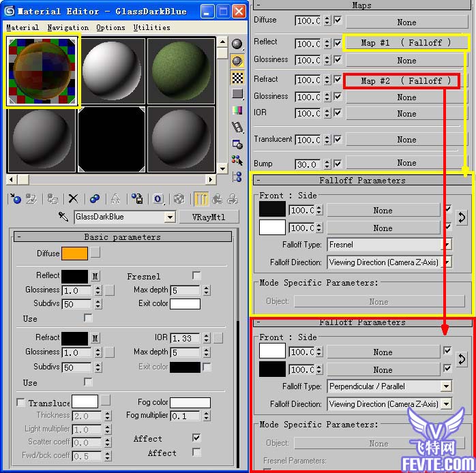Check the second Affect checkbox
This screenshot has height=473, width=476.
point(196,452)
